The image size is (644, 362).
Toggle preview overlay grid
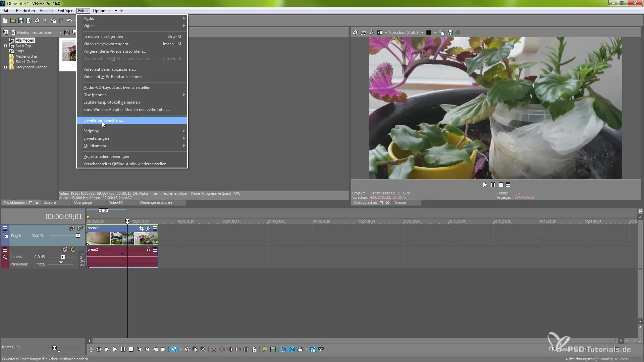point(429,33)
